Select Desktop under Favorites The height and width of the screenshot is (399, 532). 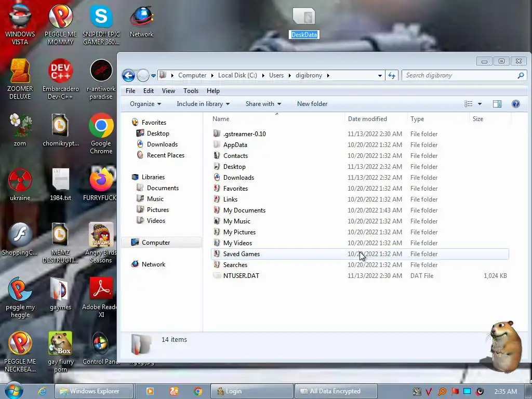(x=158, y=134)
